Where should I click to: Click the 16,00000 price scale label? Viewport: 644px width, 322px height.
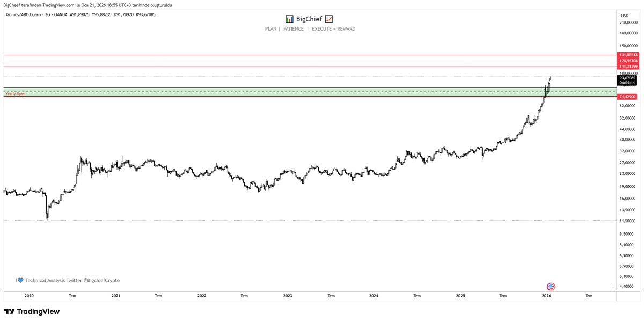click(628, 199)
